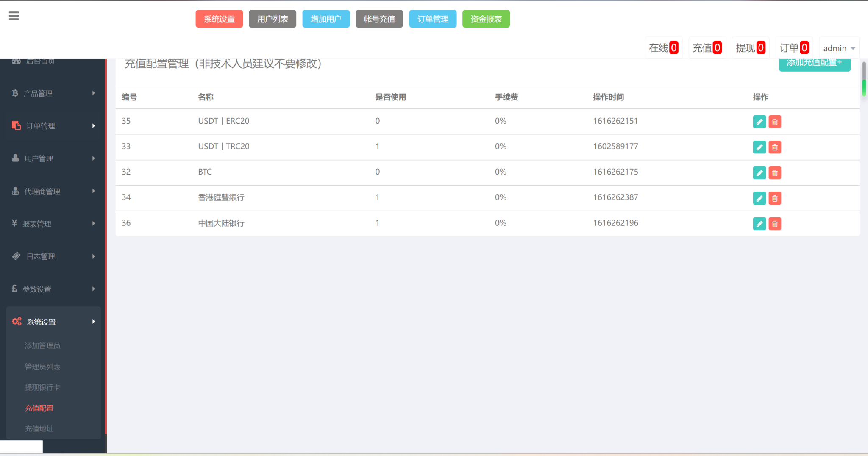Click the red 系统设置 top button
The height and width of the screenshot is (456, 868).
click(x=219, y=19)
